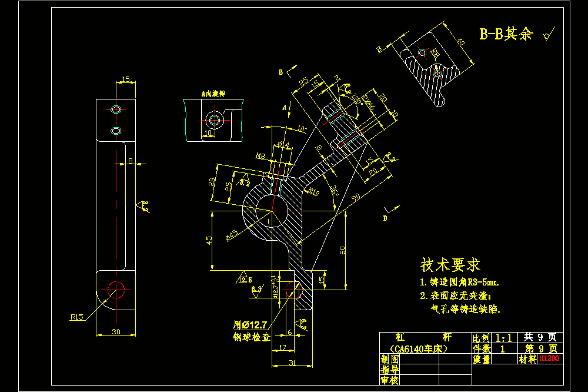
Task: Click the '比例' label in title block
Action: (481, 338)
